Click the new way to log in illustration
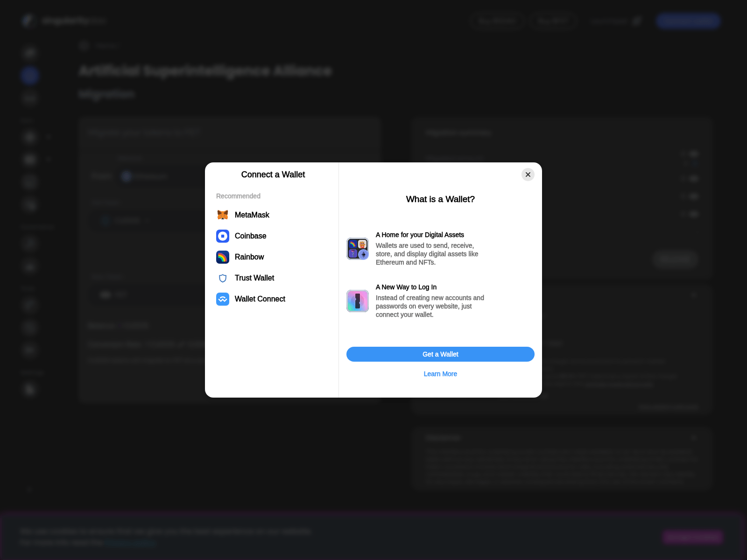747x560 pixels. tap(358, 301)
